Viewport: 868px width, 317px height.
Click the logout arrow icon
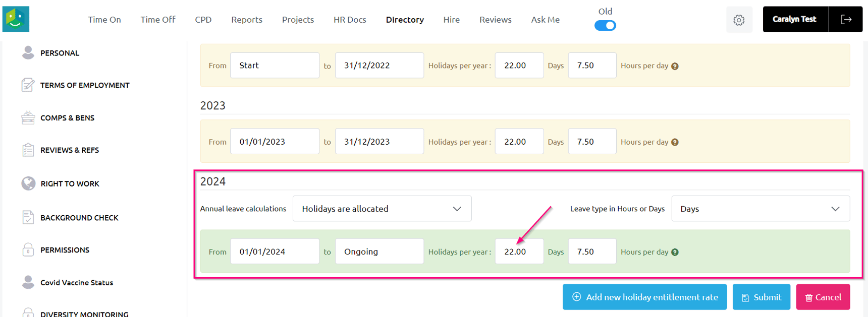click(846, 19)
